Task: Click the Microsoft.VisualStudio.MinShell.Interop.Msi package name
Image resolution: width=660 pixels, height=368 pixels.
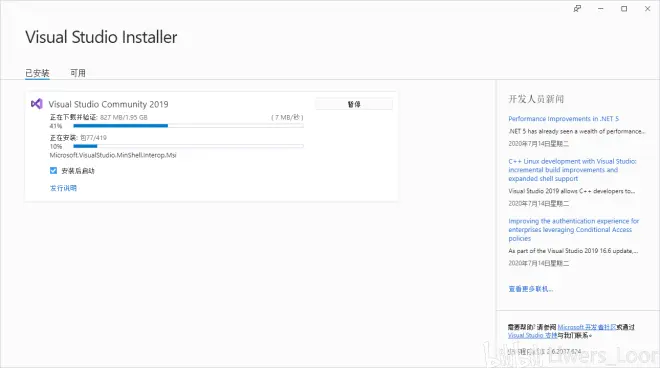Action: [113, 155]
